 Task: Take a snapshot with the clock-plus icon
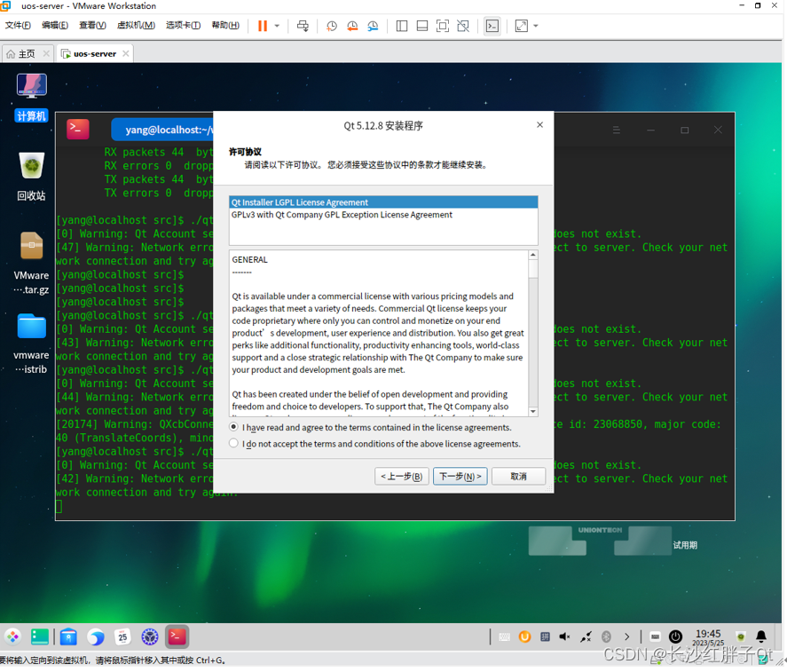pyautogui.click(x=331, y=26)
